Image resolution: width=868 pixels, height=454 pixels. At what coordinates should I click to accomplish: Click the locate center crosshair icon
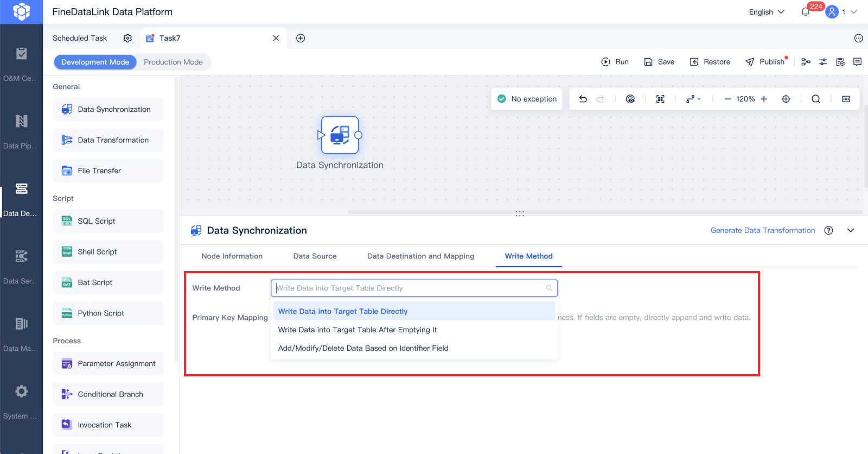pos(786,99)
